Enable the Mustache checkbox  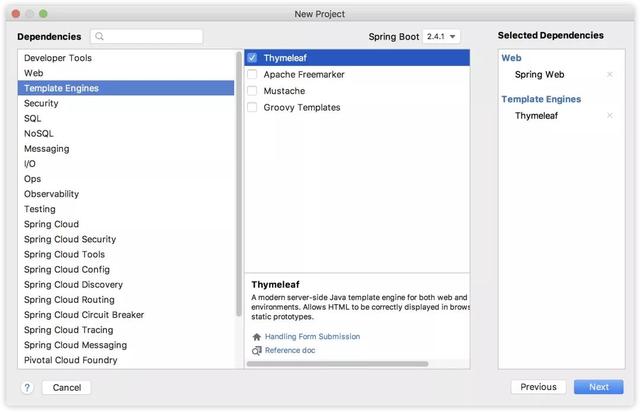click(x=252, y=91)
